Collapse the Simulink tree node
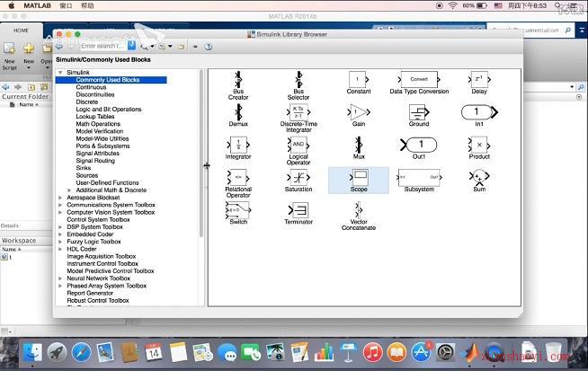 60,73
